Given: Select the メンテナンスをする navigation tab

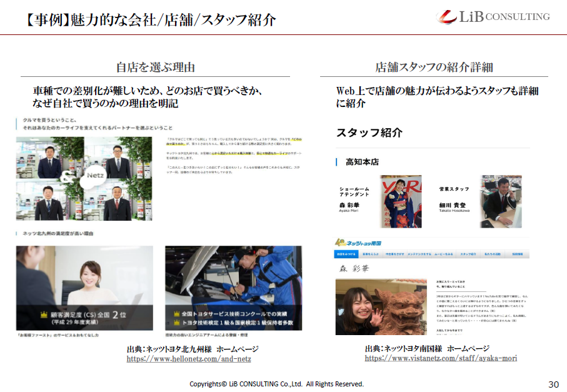Looking at the screenshot, I should tap(419, 254).
